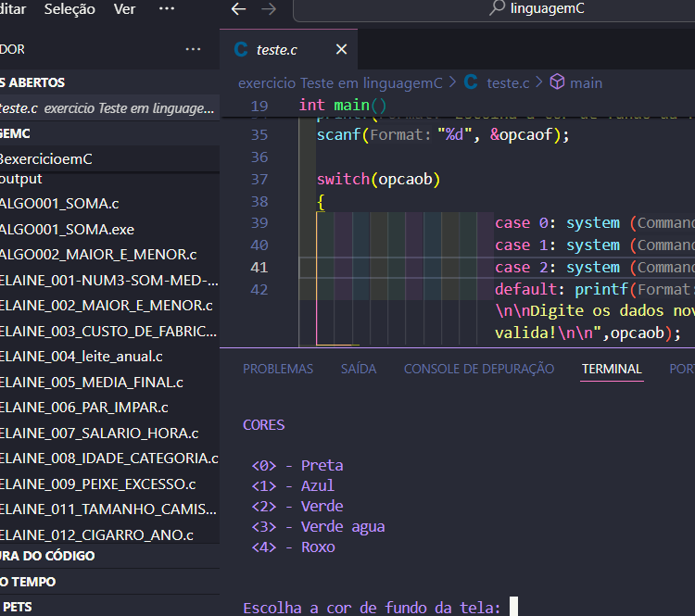695x616 pixels.
Task: Click breadcrumb 'exercicio Teste em linguagemC'
Action: coord(340,82)
